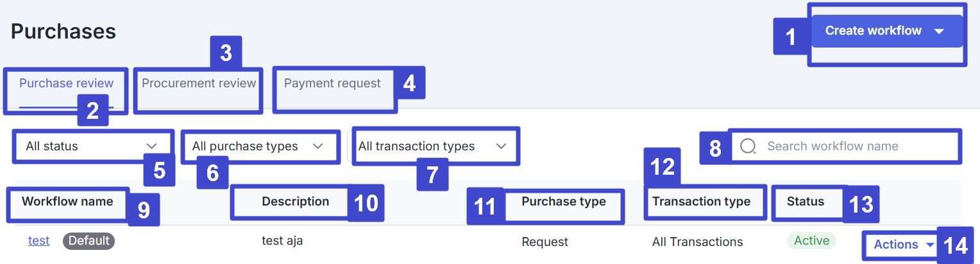
Task: Click the green Active status badge
Action: click(811, 241)
